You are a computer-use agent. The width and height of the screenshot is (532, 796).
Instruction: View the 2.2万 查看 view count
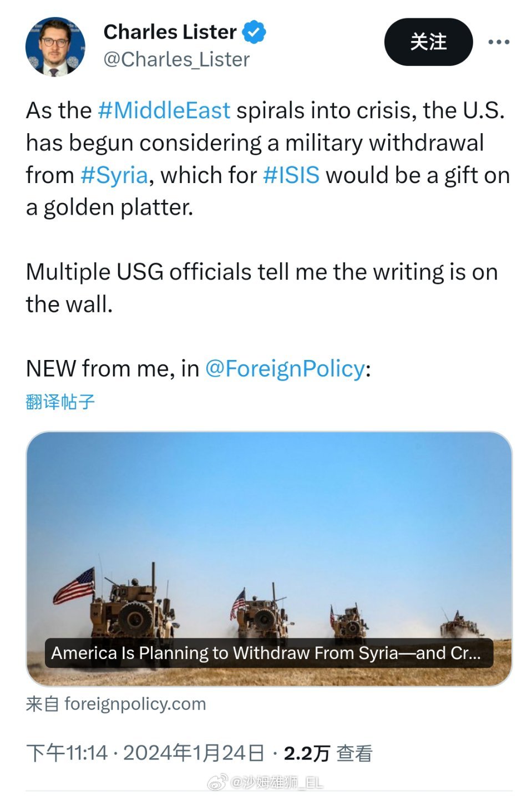click(328, 753)
